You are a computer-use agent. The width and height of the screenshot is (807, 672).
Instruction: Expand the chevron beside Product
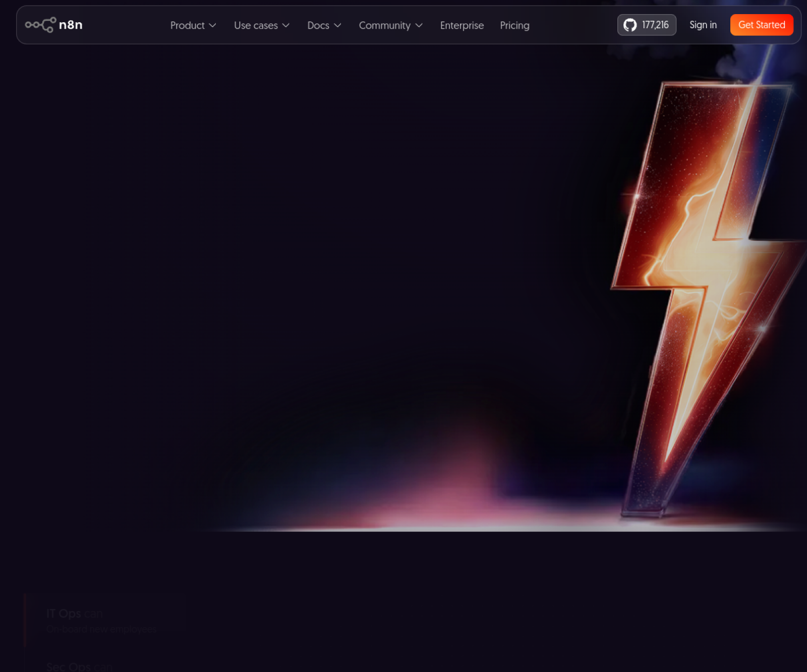tap(213, 25)
